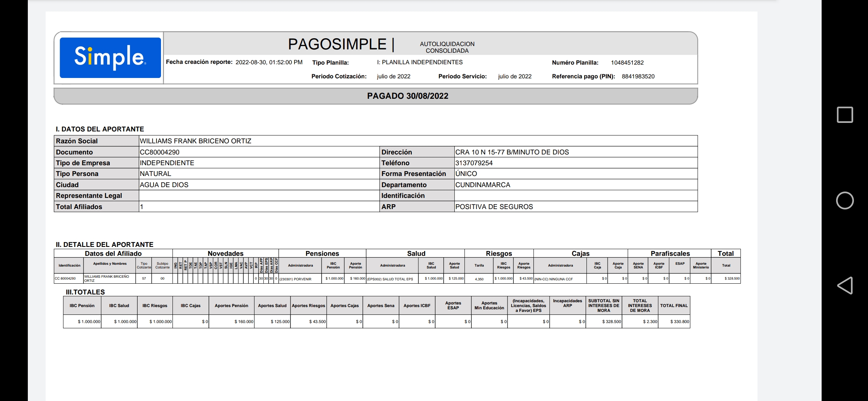Select the Número Planilla value 1048451282

(x=627, y=63)
